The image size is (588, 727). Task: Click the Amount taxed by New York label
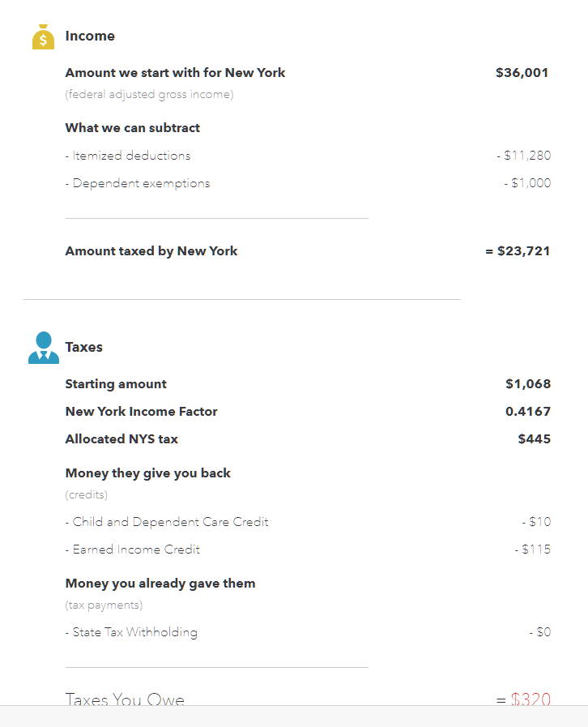point(151,251)
